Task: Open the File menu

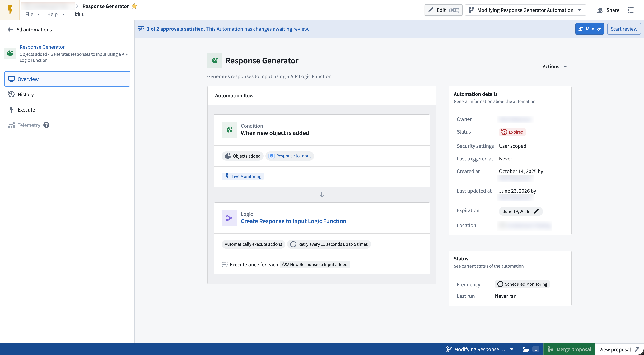Action: pyautogui.click(x=32, y=14)
